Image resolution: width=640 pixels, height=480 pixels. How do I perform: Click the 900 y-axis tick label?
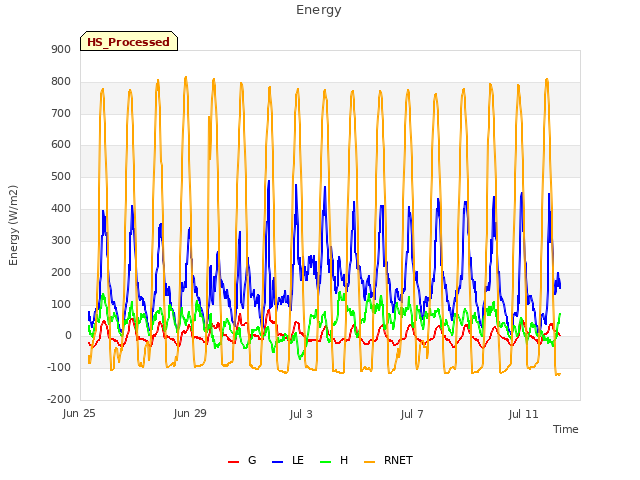[61, 49]
